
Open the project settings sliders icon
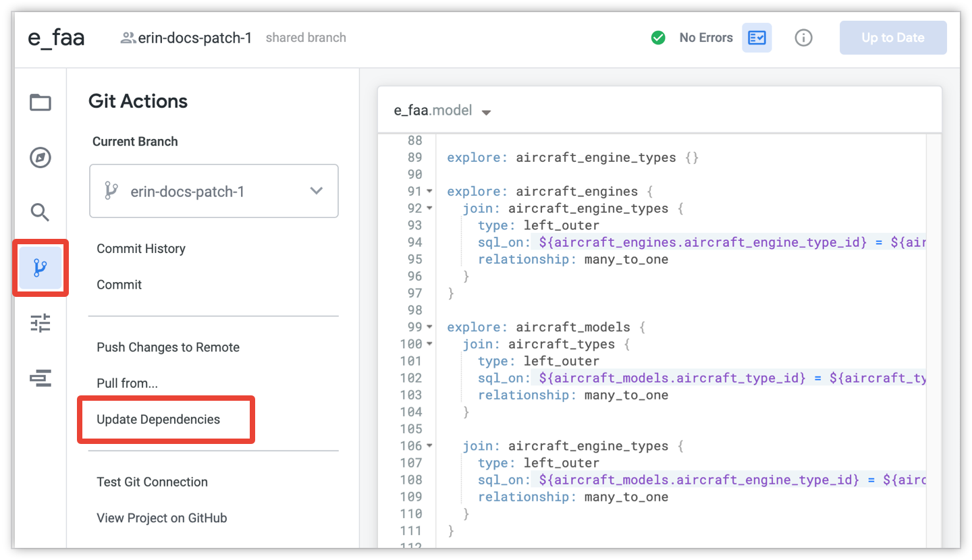(40, 324)
